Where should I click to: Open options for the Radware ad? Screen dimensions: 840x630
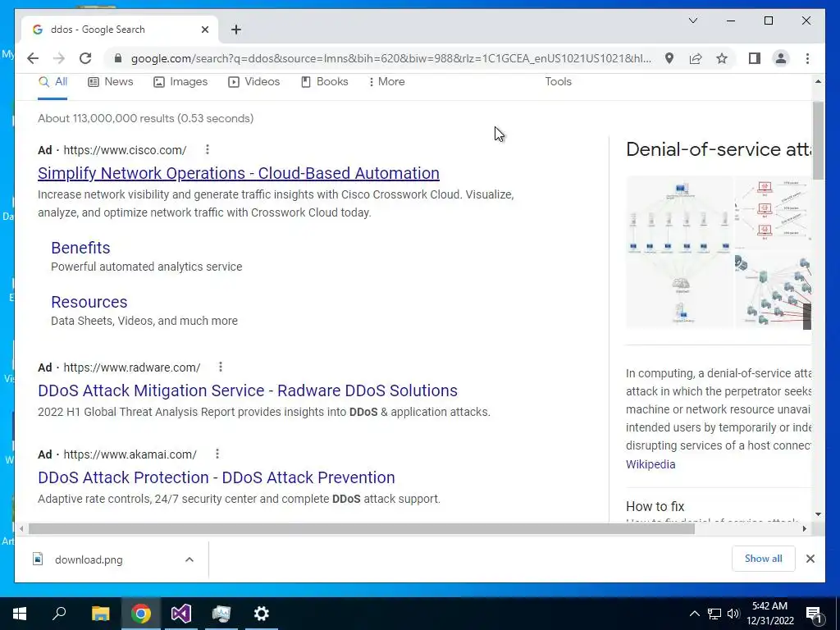click(220, 367)
